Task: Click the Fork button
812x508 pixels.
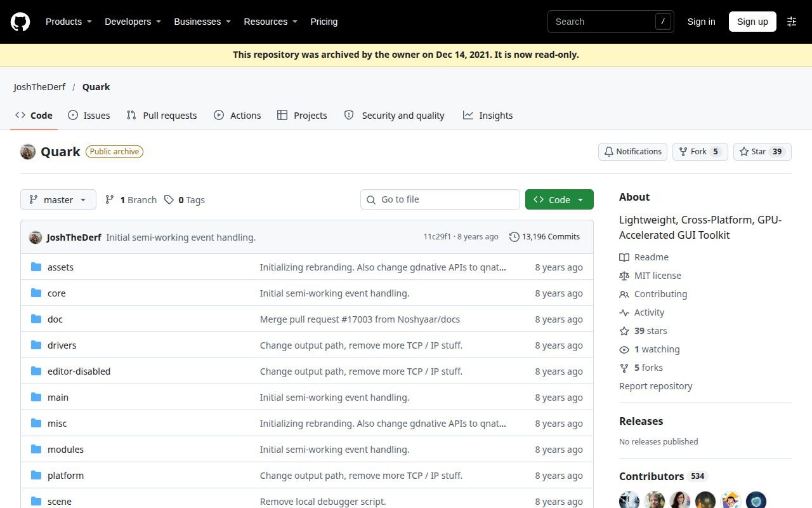Action: [700, 152]
